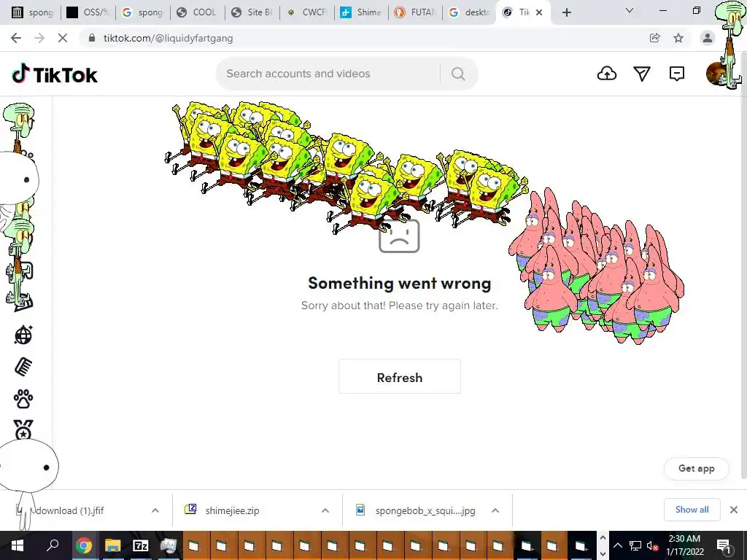The height and width of the screenshot is (560, 747).
Task: Open File Explorer from taskbar
Action: coord(113,545)
